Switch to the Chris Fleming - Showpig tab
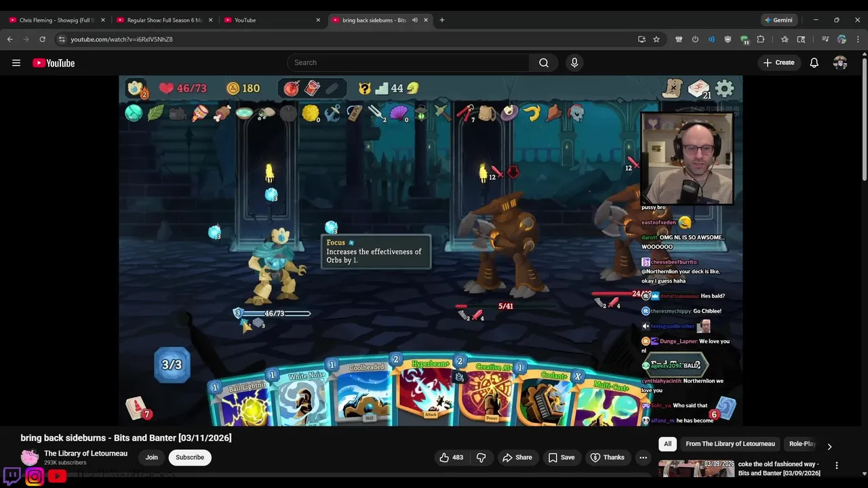Image resolution: width=868 pixels, height=488 pixels. (56, 20)
